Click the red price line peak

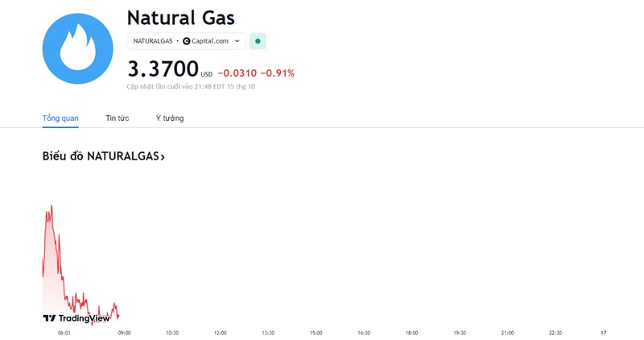coord(52,206)
